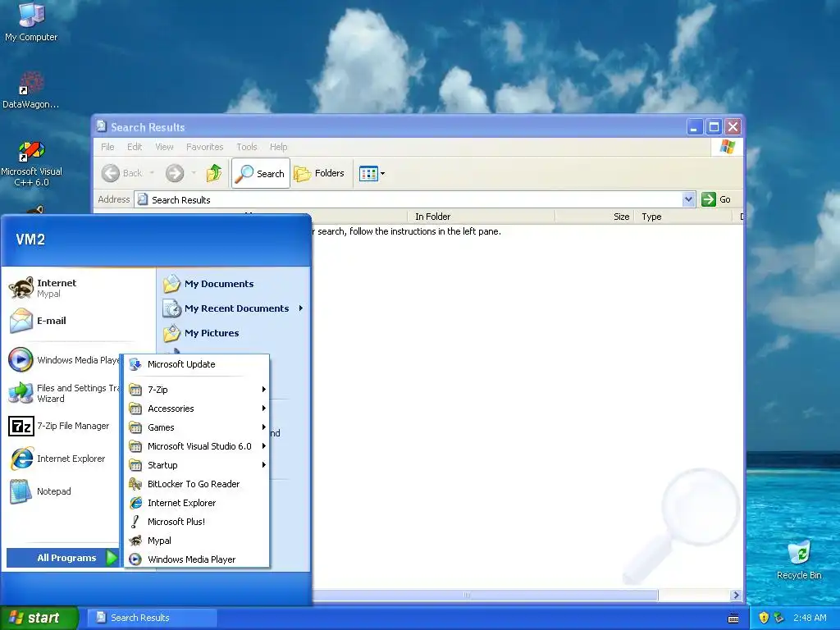The image size is (840, 630).
Task: Select Search Results taskbar button
Action: 152,618
